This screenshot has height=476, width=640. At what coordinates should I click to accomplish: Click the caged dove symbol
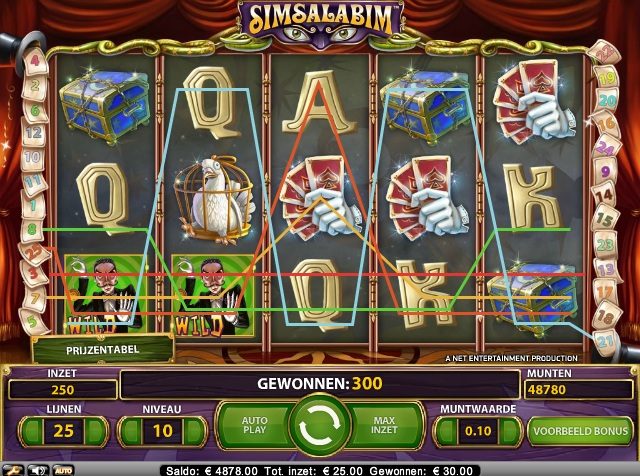213,199
